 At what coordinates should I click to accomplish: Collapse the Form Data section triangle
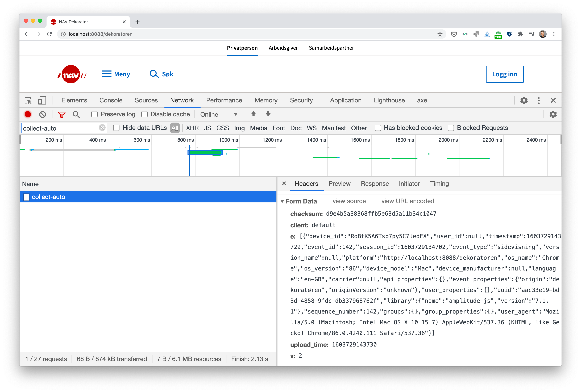[282, 201]
